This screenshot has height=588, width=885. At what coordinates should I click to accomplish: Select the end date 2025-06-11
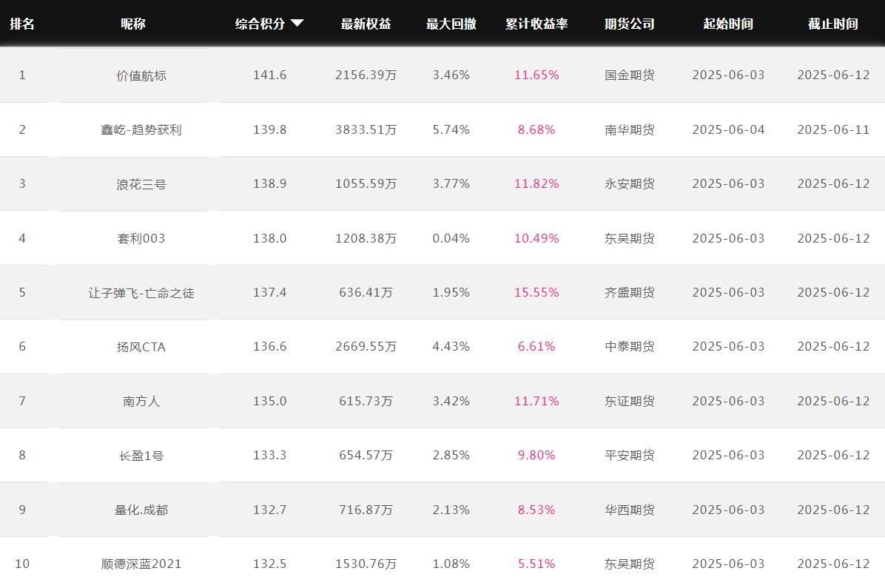[x=833, y=129]
